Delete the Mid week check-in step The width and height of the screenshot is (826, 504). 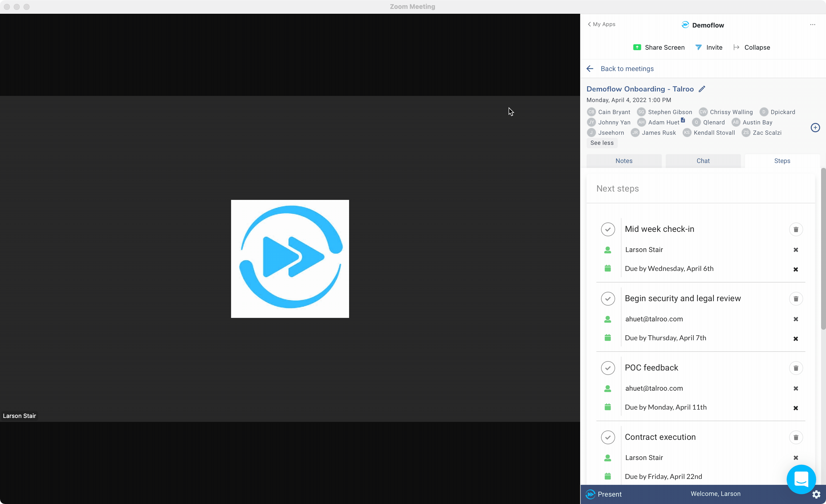(x=796, y=229)
